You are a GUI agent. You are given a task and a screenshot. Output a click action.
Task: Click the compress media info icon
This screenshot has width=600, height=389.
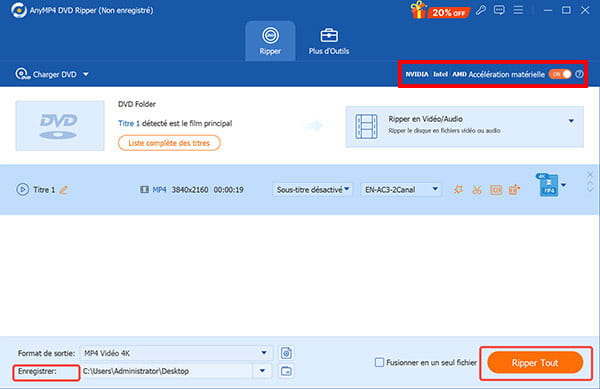496,190
